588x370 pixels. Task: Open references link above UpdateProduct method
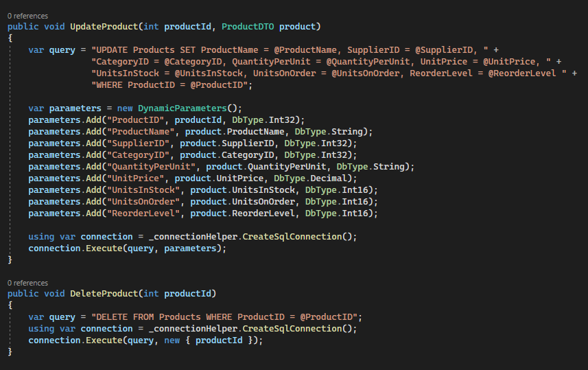pyautogui.click(x=27, y=16)
